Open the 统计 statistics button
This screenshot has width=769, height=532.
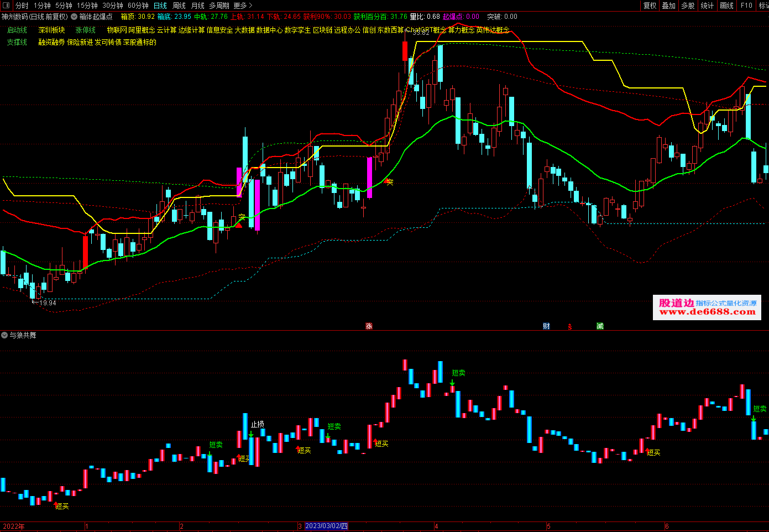pos(707,6)
